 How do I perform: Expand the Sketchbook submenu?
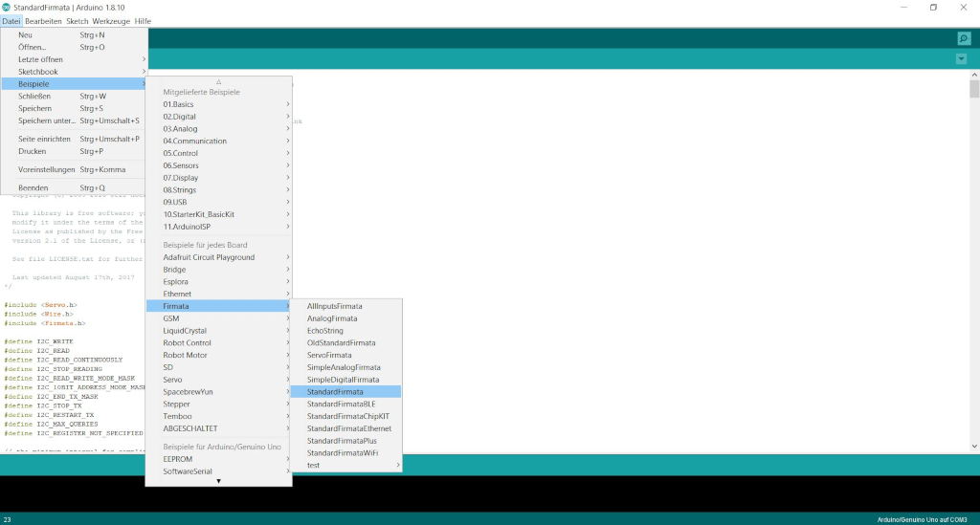pyautogui.click(x=74, y=72)
